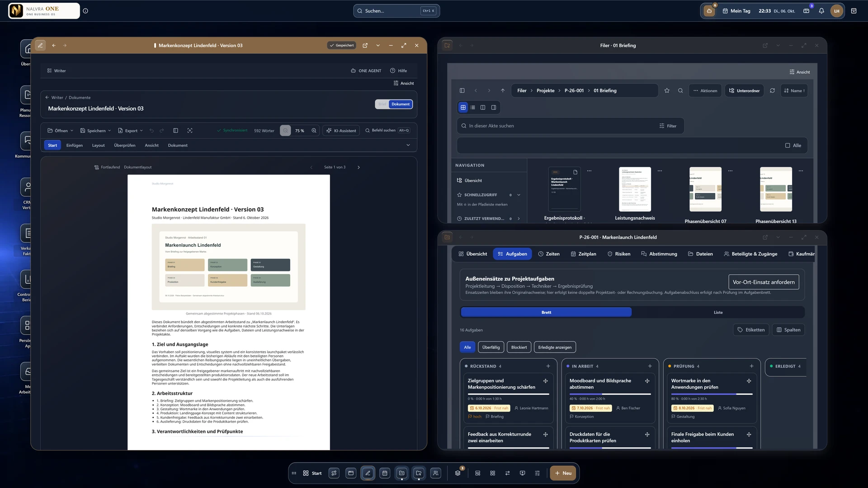Expand the Speichern dropdown
The image size is (868, 488).
pos(95,131)
